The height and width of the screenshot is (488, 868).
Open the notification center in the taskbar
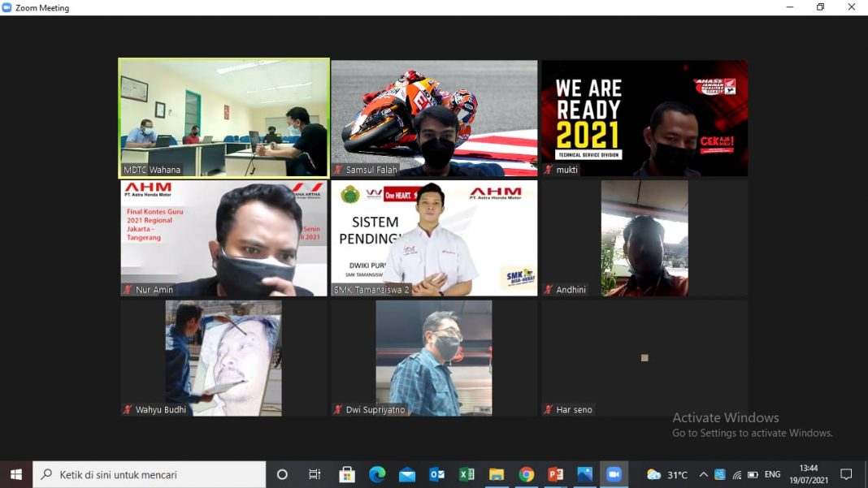(846, 474)
